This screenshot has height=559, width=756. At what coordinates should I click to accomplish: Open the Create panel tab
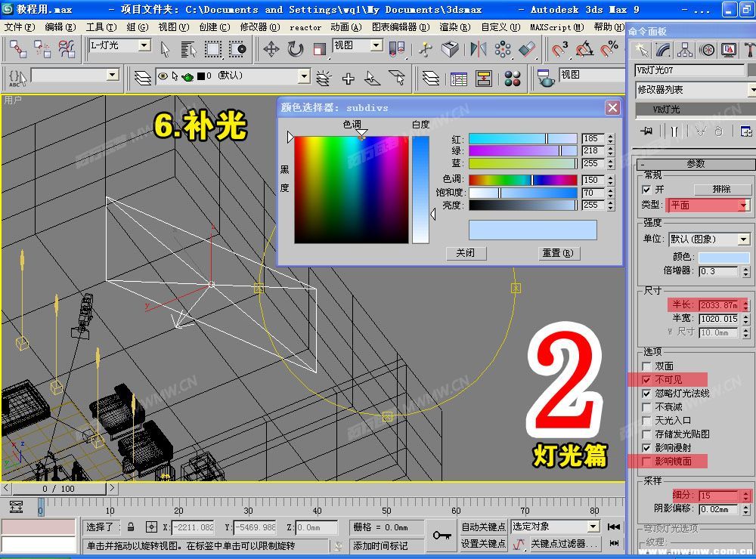[642, 50]
